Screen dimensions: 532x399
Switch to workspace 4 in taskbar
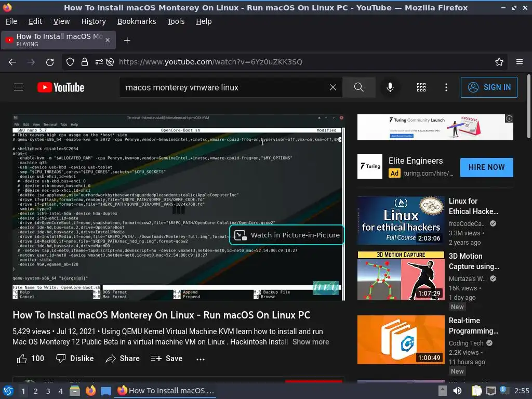[61, 391]
